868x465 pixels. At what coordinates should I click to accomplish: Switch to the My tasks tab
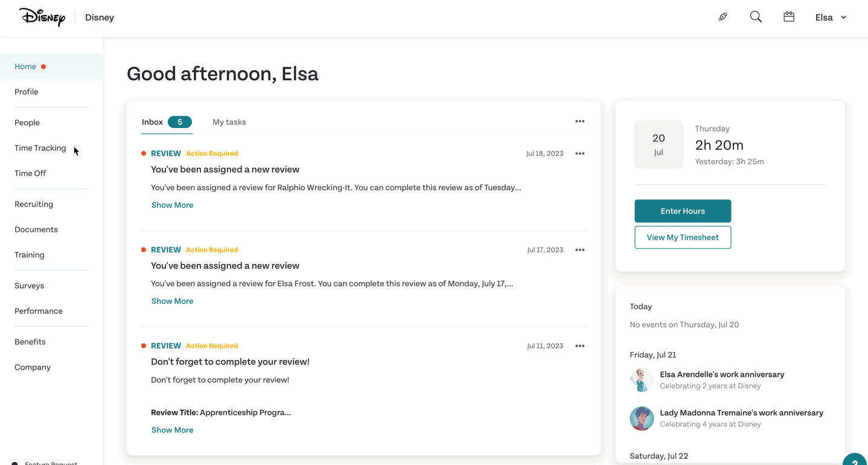pos(229,122)
